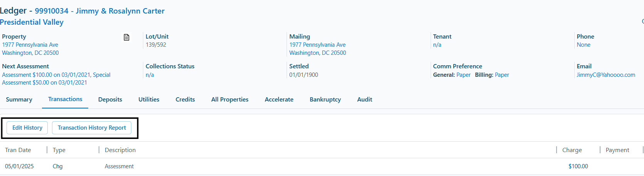View the Audit tab
Screen dimensions: 644x176
[365, 100]
